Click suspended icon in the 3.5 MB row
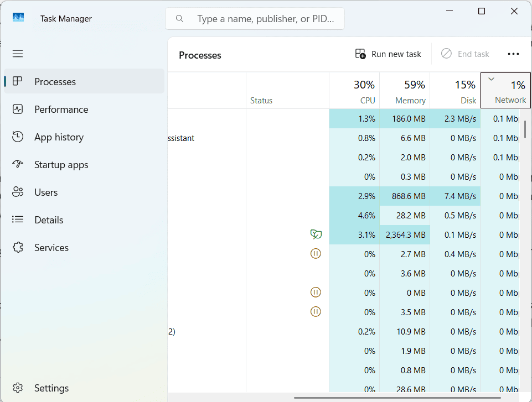 (316, 311)
